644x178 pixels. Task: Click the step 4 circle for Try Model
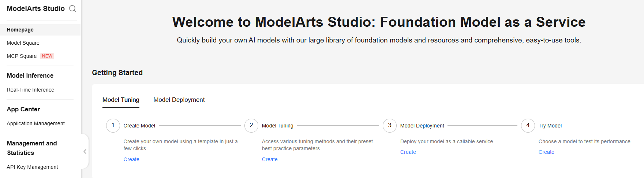click(x=528, y=125)
